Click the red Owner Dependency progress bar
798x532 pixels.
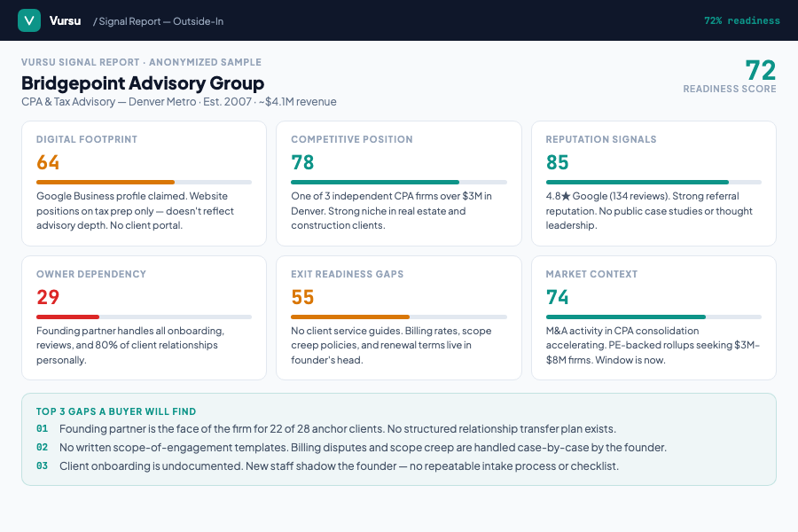144,317
